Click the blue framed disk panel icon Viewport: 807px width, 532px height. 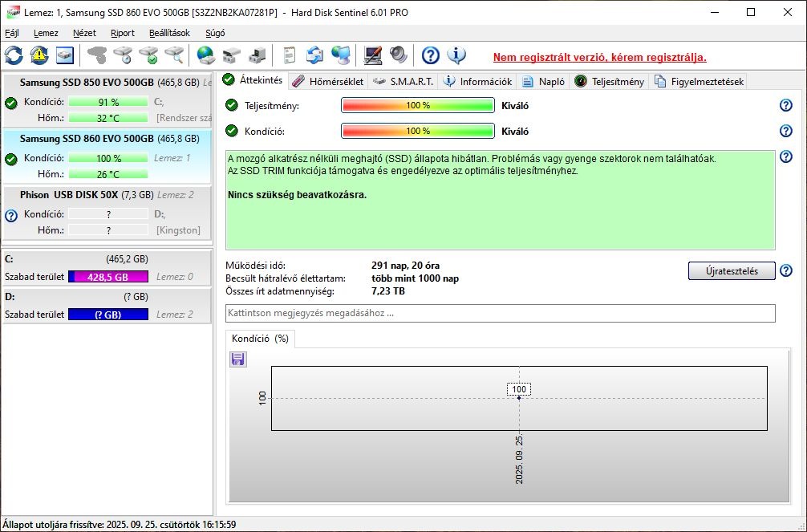tap(65, 55)
